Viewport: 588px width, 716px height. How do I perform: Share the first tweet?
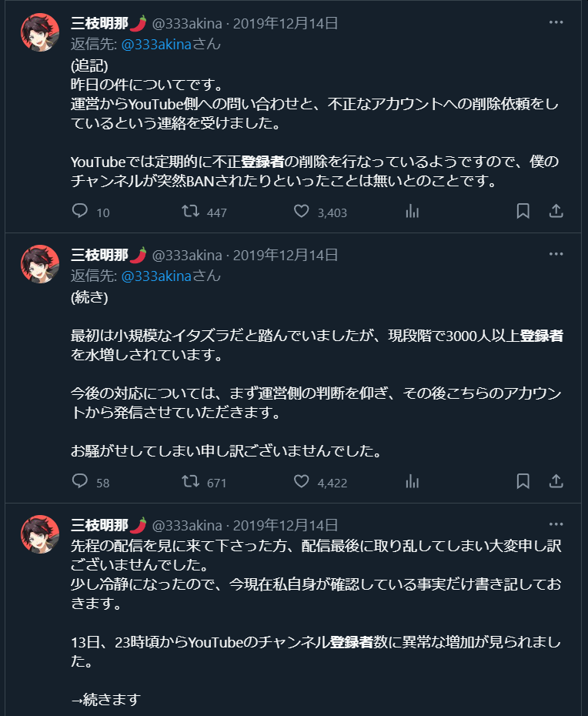(556, 211)
